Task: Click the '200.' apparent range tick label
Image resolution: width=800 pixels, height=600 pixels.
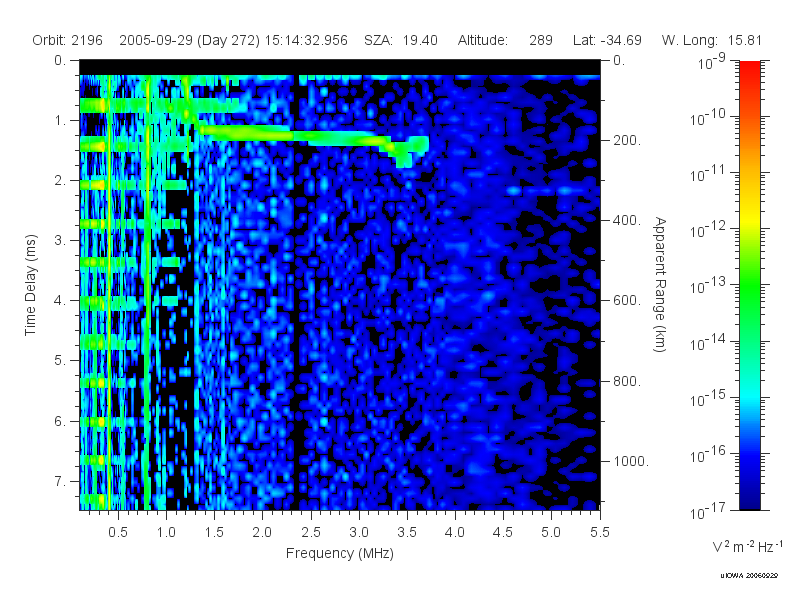Action: 627,140
